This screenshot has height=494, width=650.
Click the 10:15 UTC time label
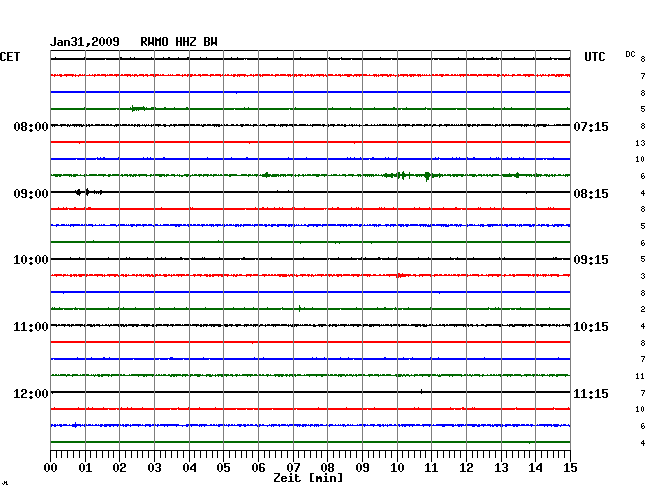(x=591, y=327)
